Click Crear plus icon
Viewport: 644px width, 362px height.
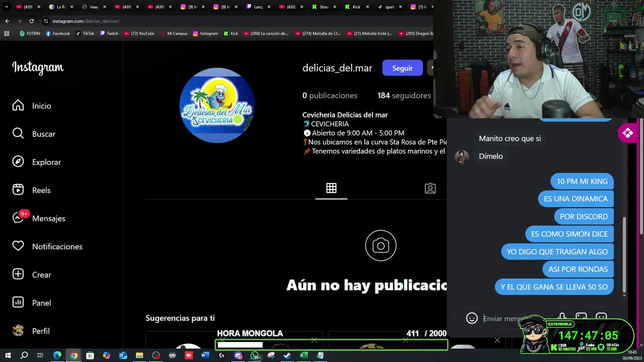(x=18, y=275)
